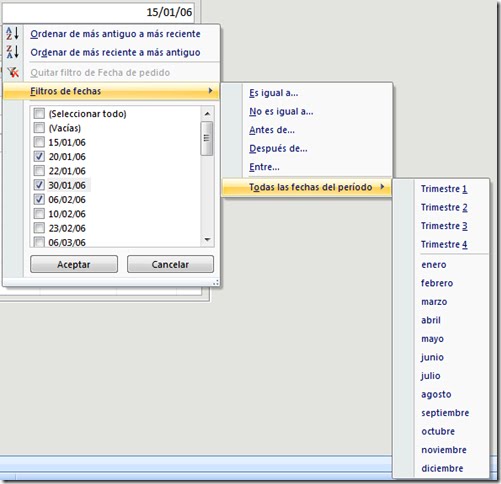Uncheck the 20/01/06 date checkbox
Viewport: 501px width, 484px height.
[x=39, y=156]
